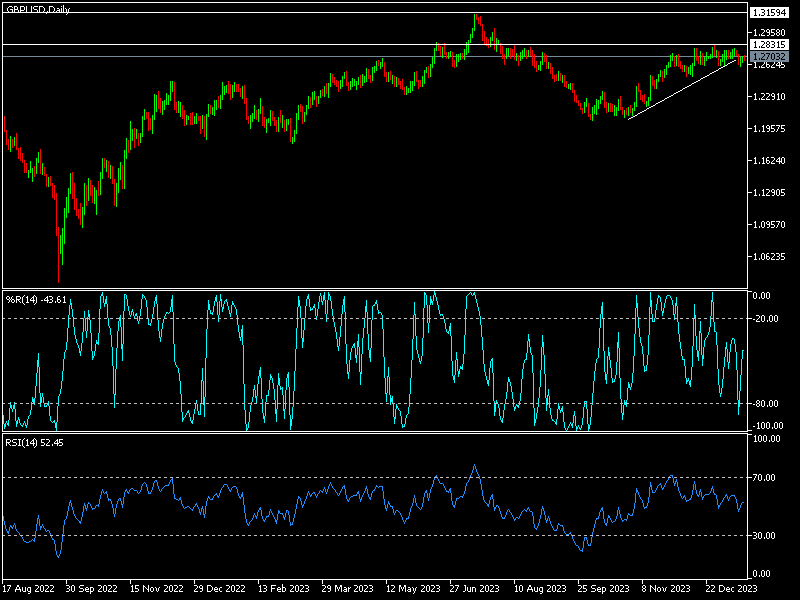The height and width of the screenshot is (600, 800).
Task: Click the %R(14) -43.61 indicator label
Action: (36, 300)
